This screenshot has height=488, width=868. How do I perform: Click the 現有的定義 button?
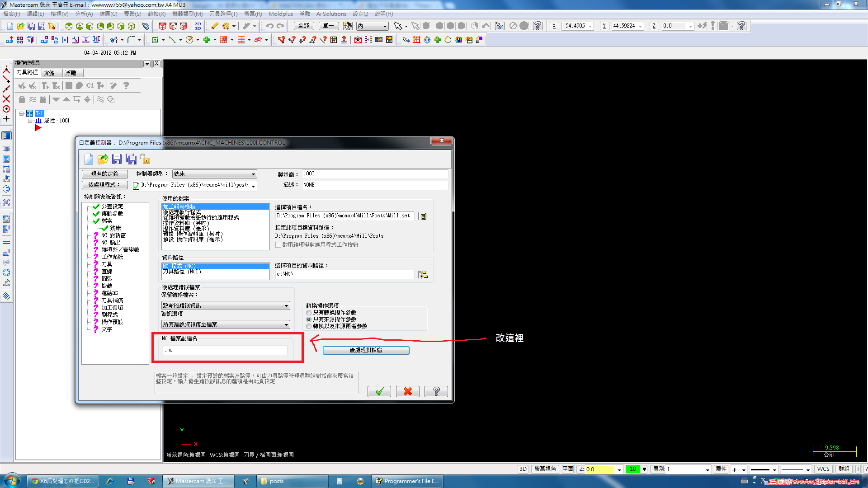pyautogui.click(x=104, y=174)
